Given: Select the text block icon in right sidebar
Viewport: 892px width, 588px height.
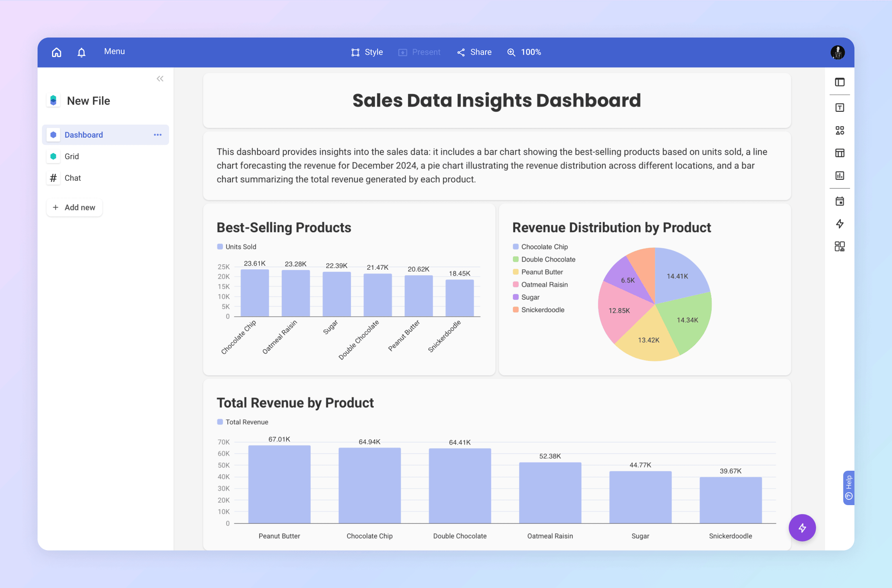Looking at the screenshot, I should 840,108.
